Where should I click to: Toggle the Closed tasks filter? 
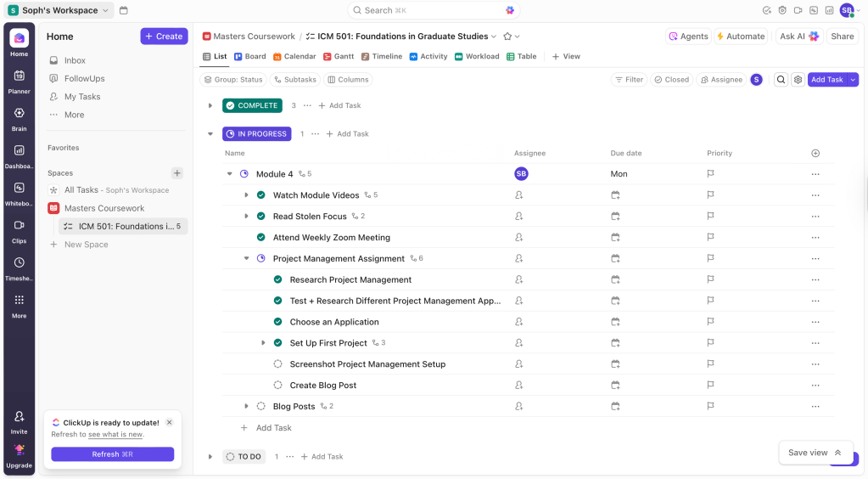pyautogui.click(x=670, y=80)
